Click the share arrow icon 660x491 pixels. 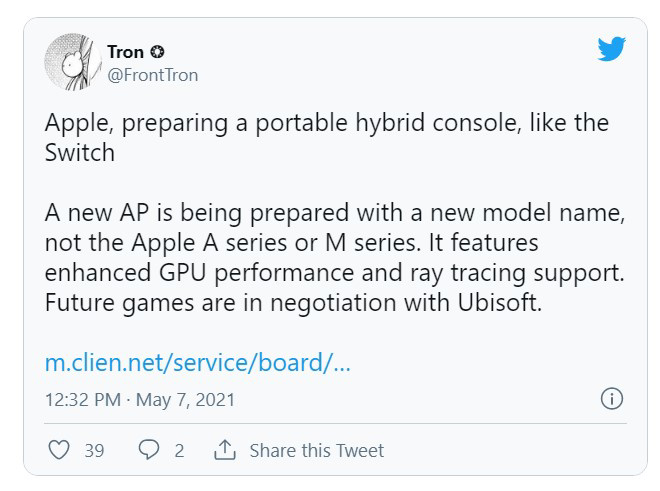(224, 450)
